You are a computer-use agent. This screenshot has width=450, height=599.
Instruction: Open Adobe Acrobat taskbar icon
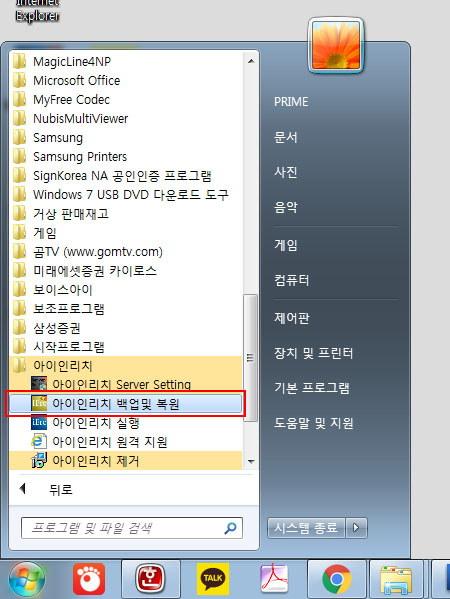point(274,579)
